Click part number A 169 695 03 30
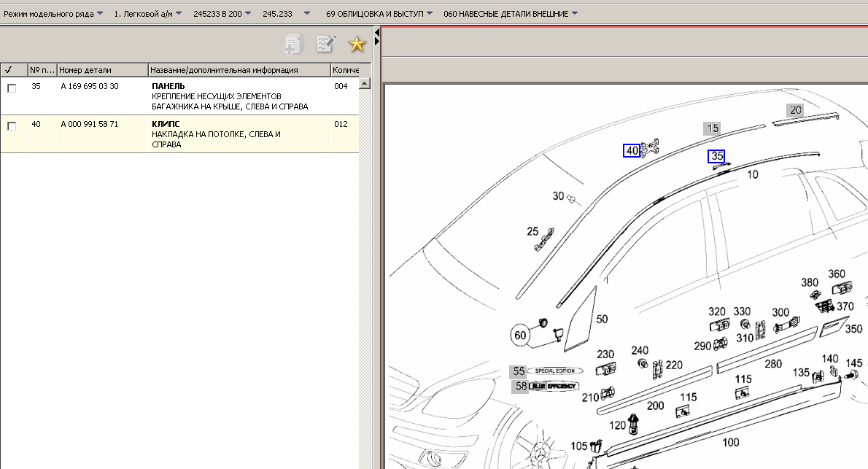 (x=90, y=87)
